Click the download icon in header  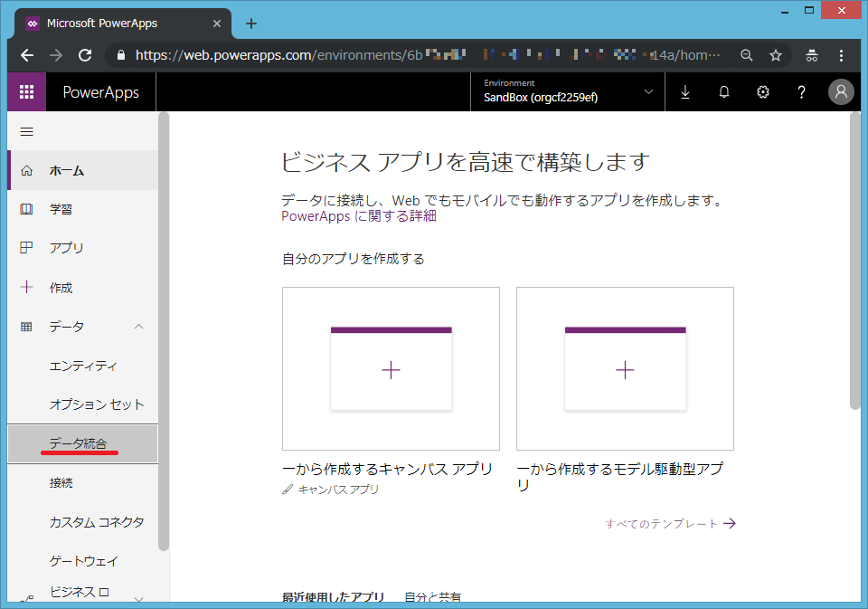pyautogui.click(x=684, y=92)
